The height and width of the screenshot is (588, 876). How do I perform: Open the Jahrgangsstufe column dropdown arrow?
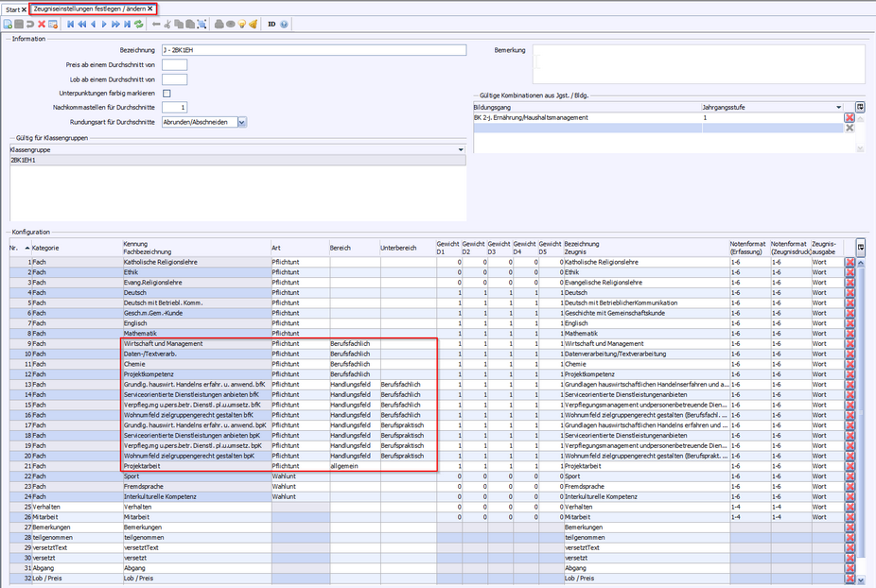click(839, 108)
